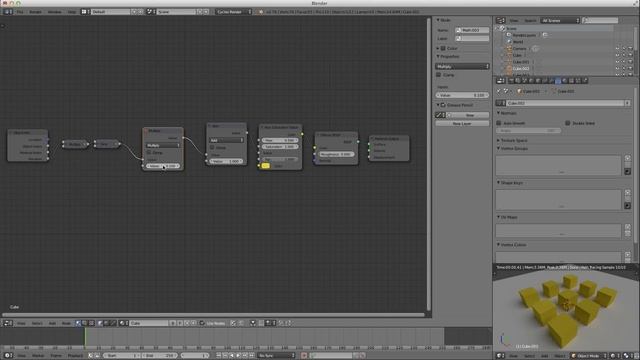Viewport: 640px width, 360px height.
Task: Enable Auto Smooth checkbox in Normals
Action: (499, 123)
